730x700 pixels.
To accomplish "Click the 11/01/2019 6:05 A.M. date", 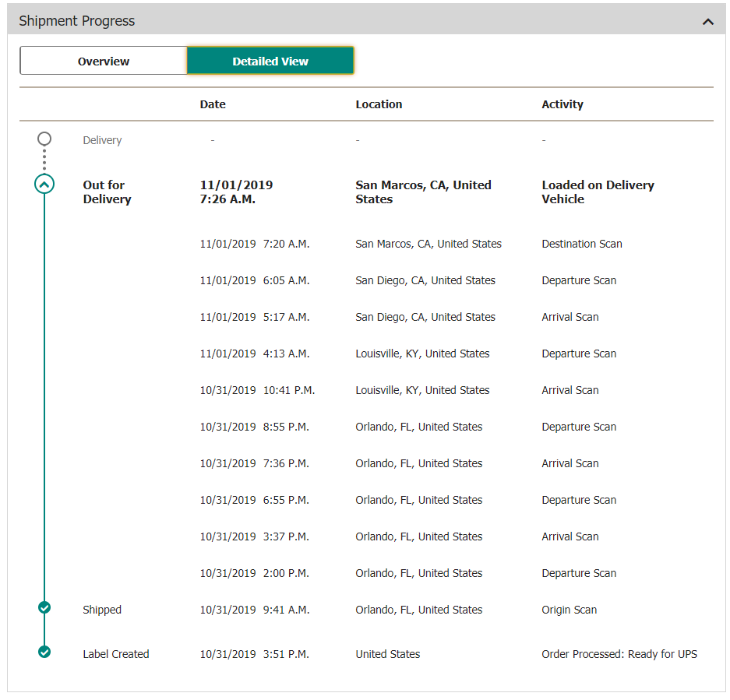I will [x=255, y=280].
